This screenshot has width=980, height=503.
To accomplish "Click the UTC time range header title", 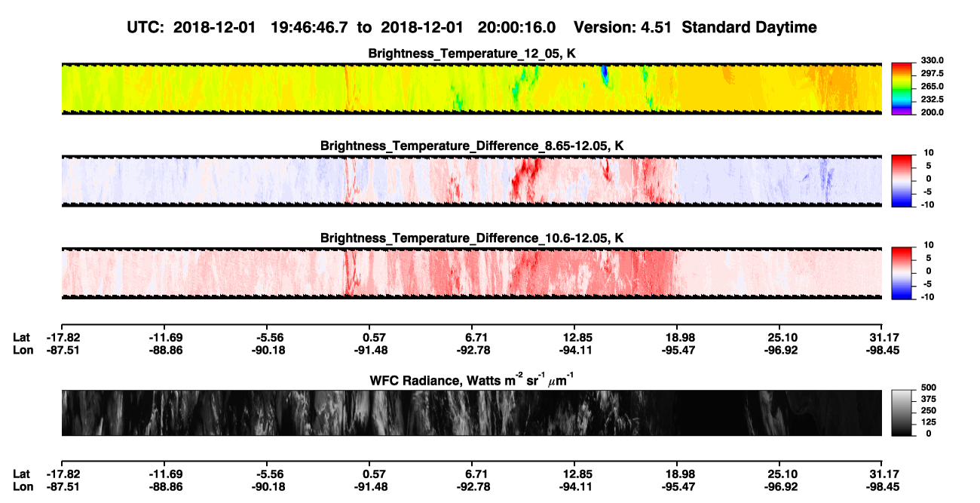I will (x=473, y=27).
